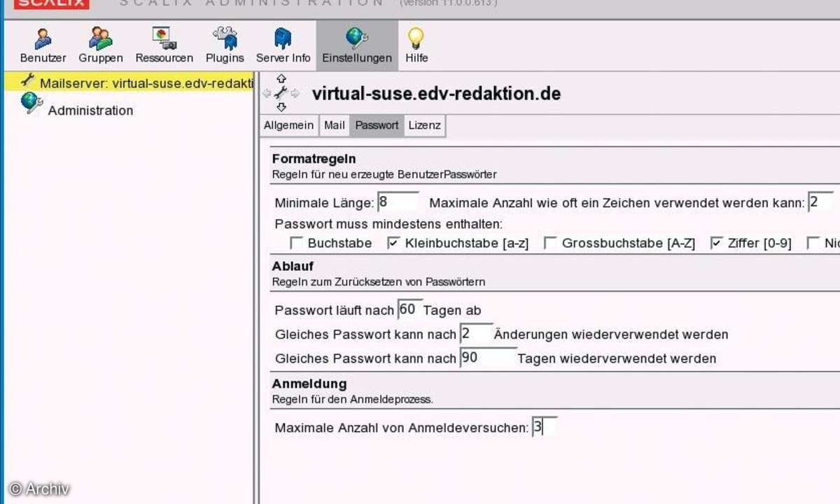Viewport: 840px width, 504px height.
Task: Click the right arrow beside server title
Action: [x=295, y=93]
